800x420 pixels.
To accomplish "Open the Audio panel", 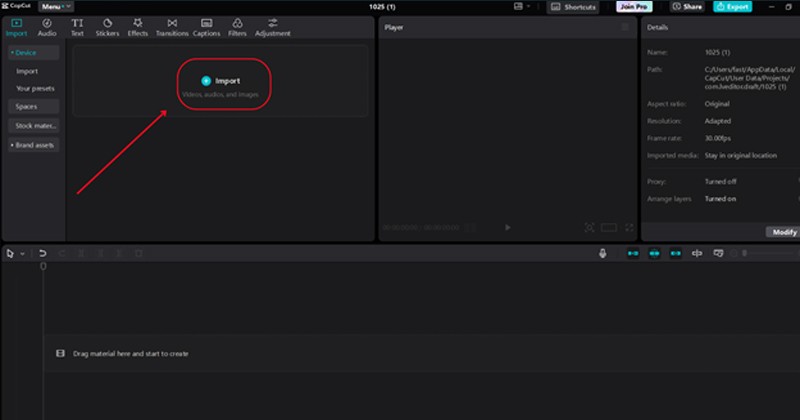I will (47, 27).
